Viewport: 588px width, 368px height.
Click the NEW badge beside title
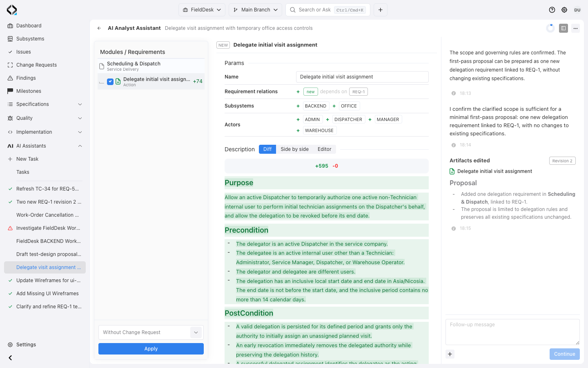point(223,45)
